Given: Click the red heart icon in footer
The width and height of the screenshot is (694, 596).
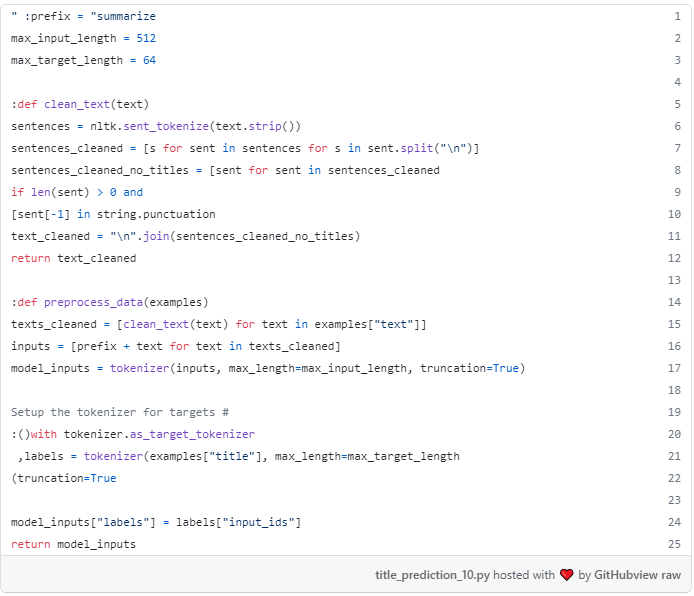Looking at the screenshot, I should [x=567, y=575].
